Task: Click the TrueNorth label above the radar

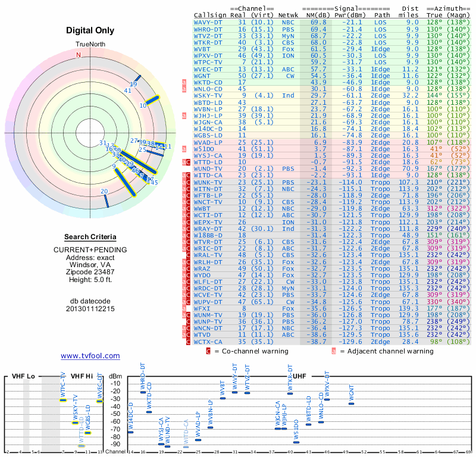Action: click(x=90, y=45)
